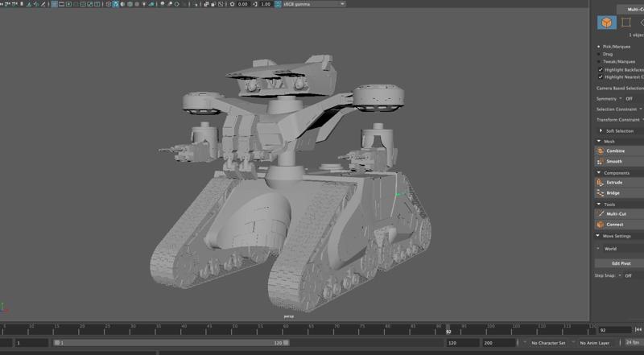Toggle isolate select icon
This screenshot has height=355, width=644.
pos(196,4)
